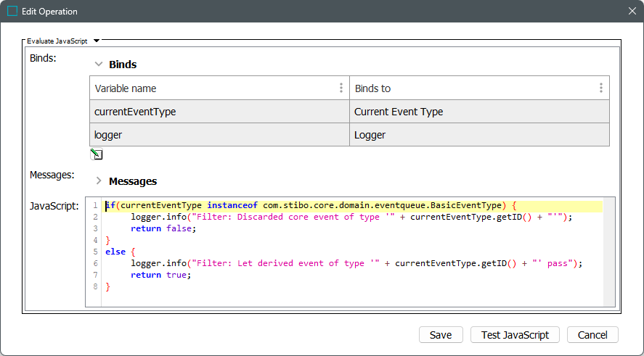Click the Binds to column header
The height and width of the screenshot is (356, 644).
click(472, 88)
